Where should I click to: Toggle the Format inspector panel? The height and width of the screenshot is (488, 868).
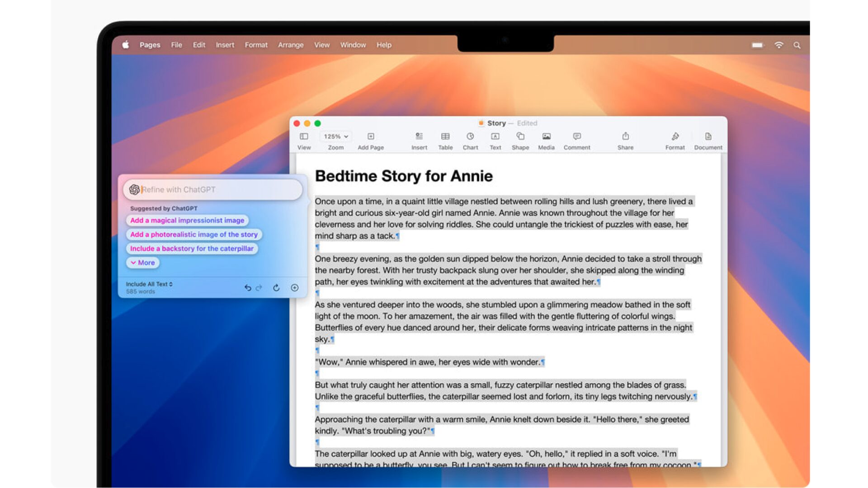tap(675, 136)
